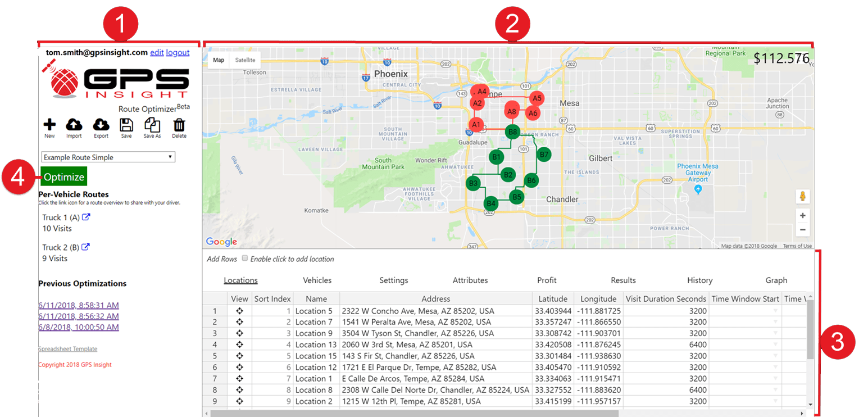Switch to the Vehicles tab
868x417 pixels.
click(316, 280)
